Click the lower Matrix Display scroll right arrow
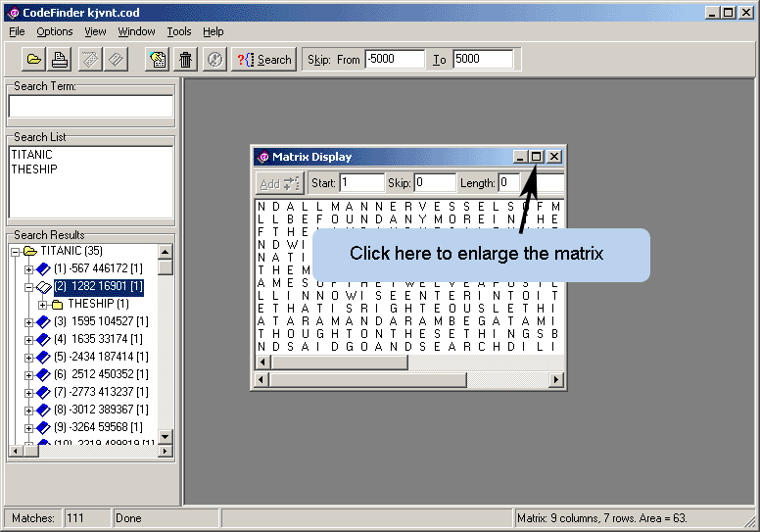This screenshot has width=760, height=532. [557, 379]
